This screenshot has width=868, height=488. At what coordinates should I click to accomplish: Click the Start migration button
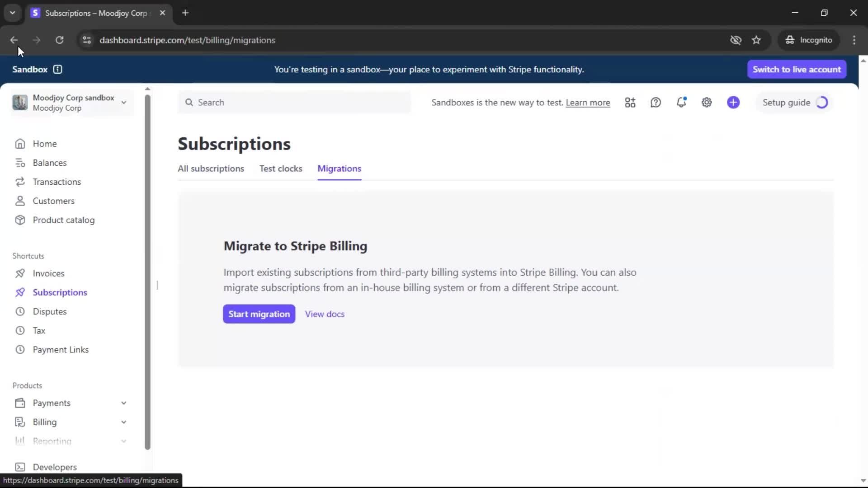click(x=259, y=314)
